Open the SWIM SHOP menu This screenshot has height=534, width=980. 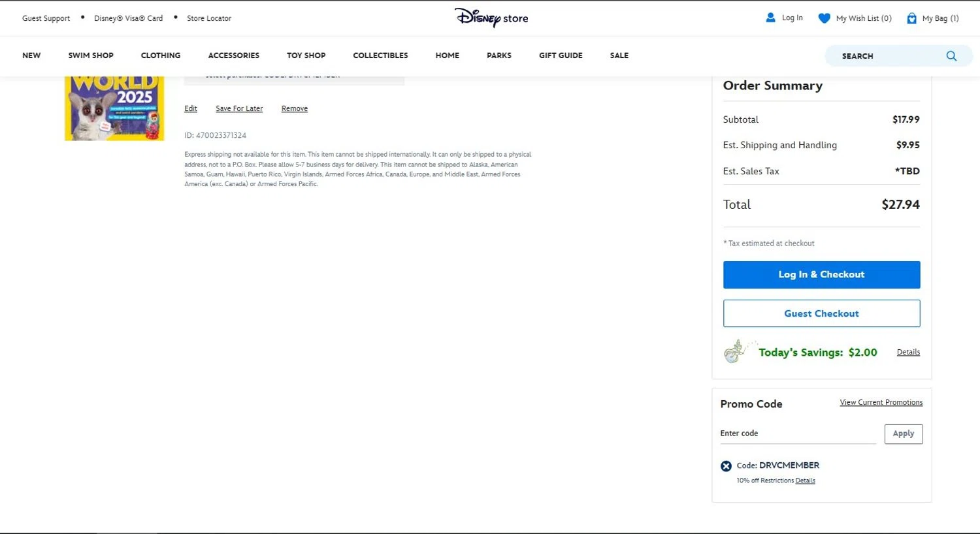91,55
